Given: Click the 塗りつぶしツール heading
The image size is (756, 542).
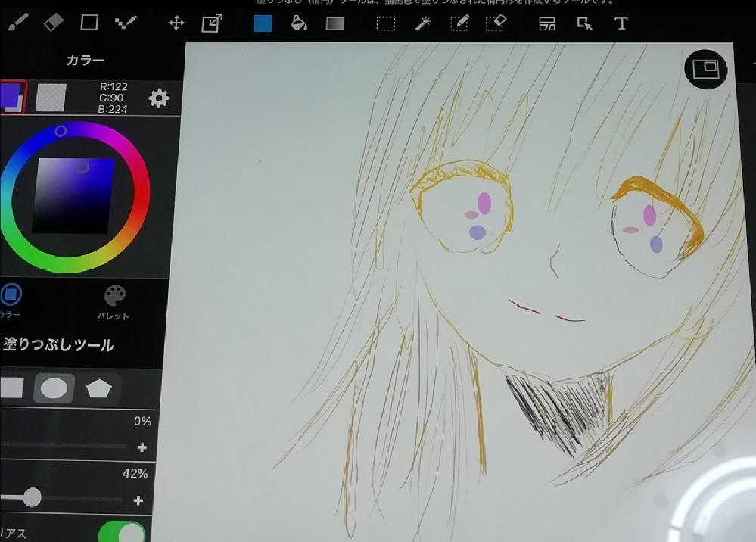Looking at the screenshot, I should point(58,344).
